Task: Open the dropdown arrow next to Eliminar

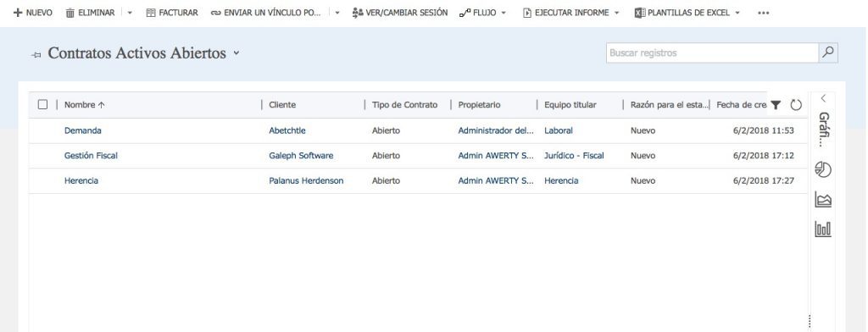Action: coord(130,13)
